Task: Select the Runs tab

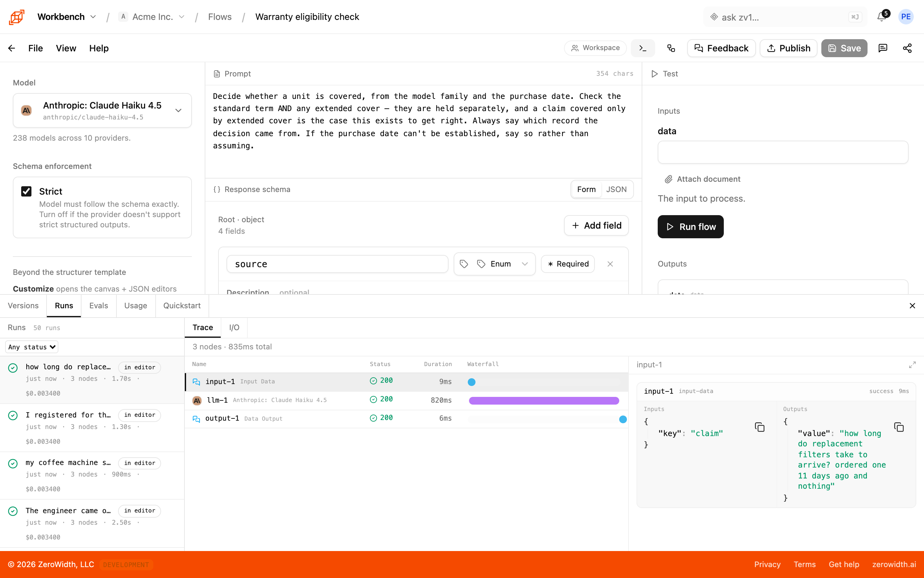Action: (64, 306)
